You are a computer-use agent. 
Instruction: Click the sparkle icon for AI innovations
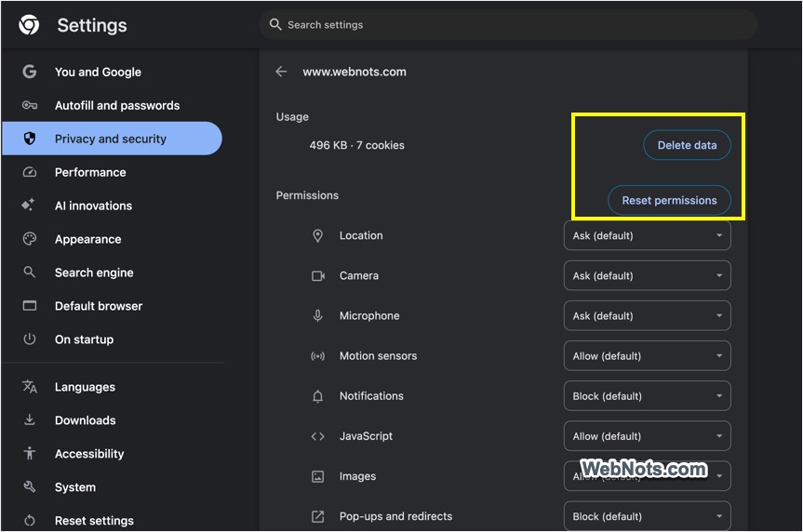tap(28, 205)
